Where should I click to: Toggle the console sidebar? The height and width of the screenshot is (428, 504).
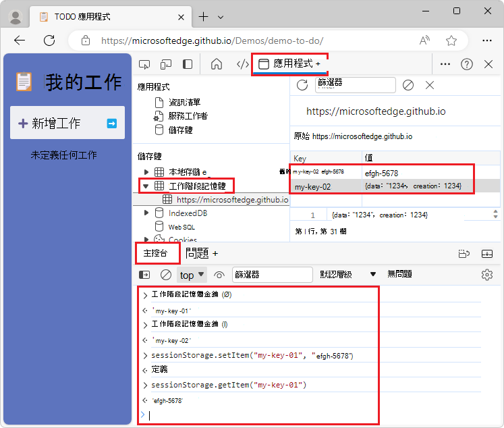tap(144, 275)
